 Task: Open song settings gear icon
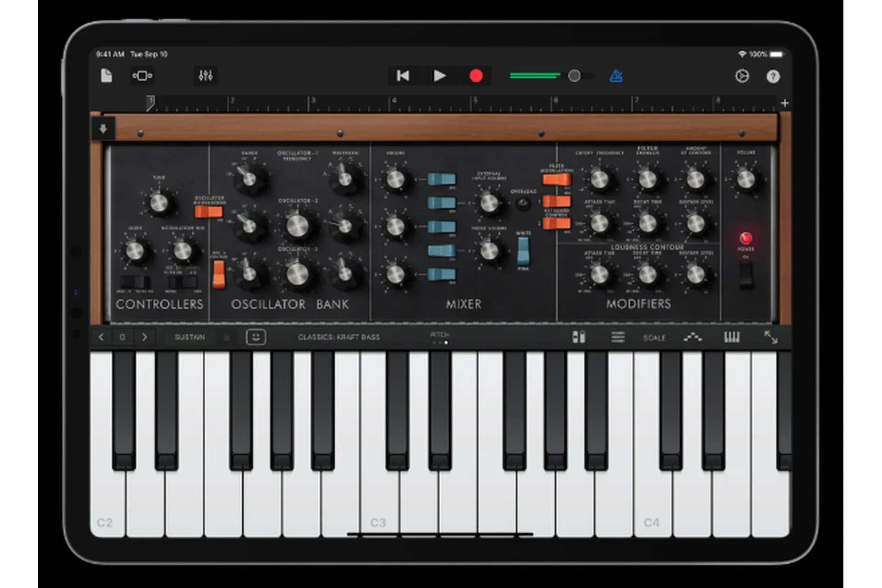(x=742, y=76)
